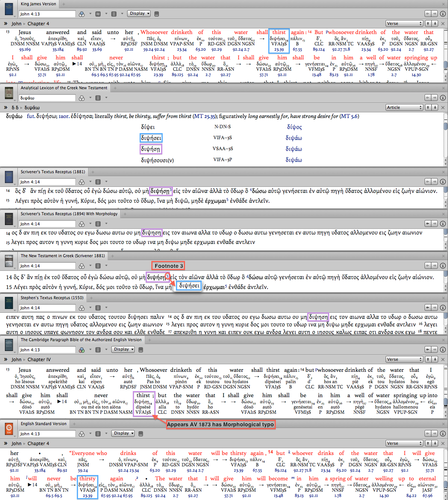448x500 pixels.
Task: Click the reading view icon beside King James Display
Action: pyautogui.click(x=157, y=14)
